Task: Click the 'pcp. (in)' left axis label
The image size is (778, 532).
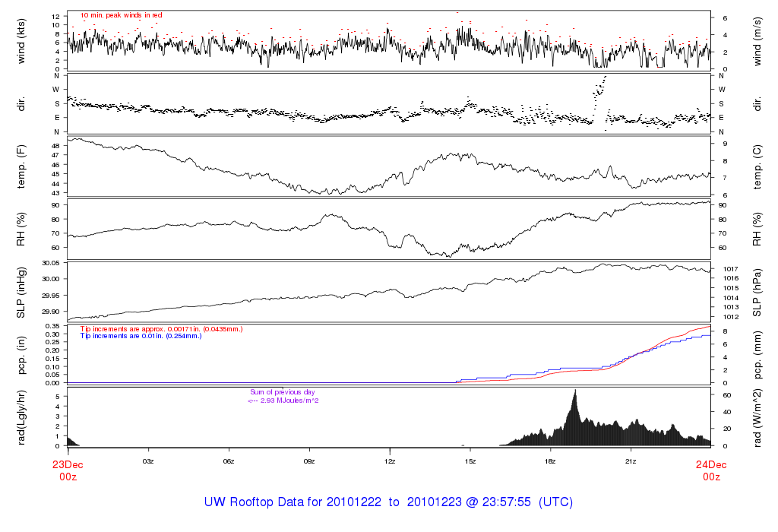Action: pyautogui.click(x=22, y=355)
